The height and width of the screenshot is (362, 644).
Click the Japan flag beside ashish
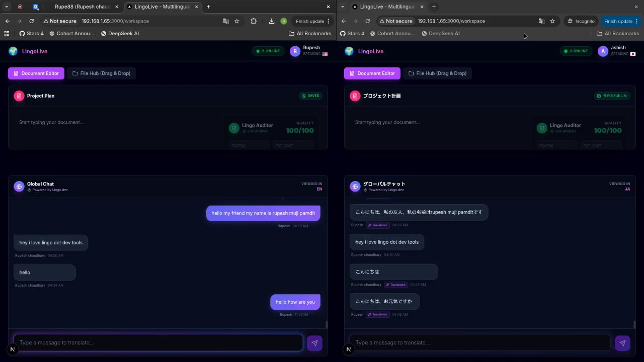(x=633, y=54)
